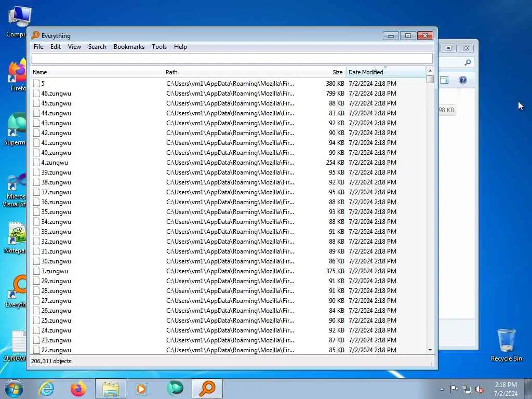The image size is (532, 399).
Task: Open the Search menu
Action: (97, 47)
